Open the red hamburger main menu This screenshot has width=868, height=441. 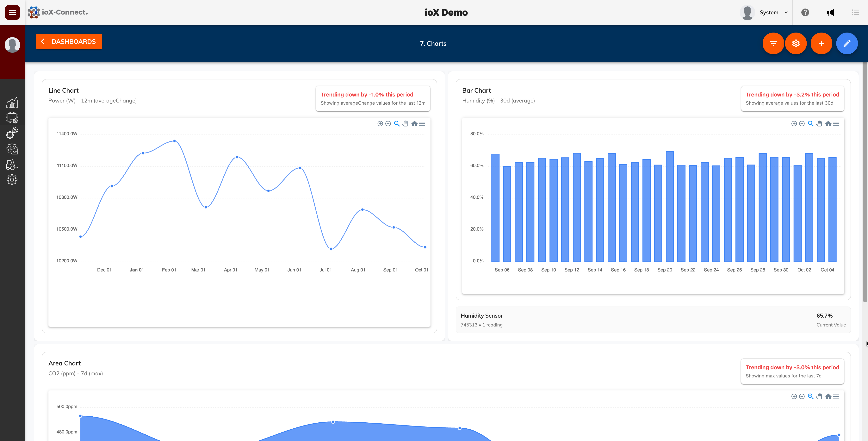pyautogui.click(x=12, y=12)
